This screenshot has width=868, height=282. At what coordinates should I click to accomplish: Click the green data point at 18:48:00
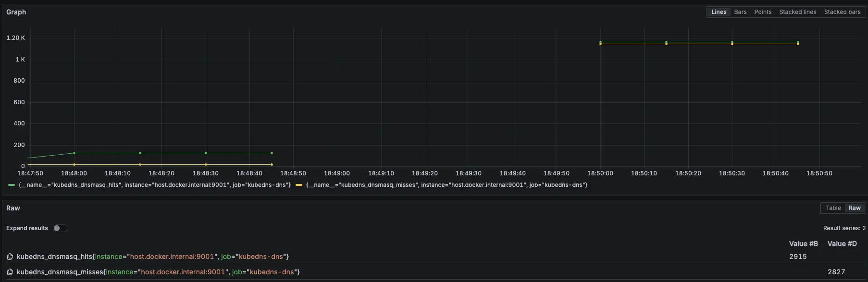74,153
